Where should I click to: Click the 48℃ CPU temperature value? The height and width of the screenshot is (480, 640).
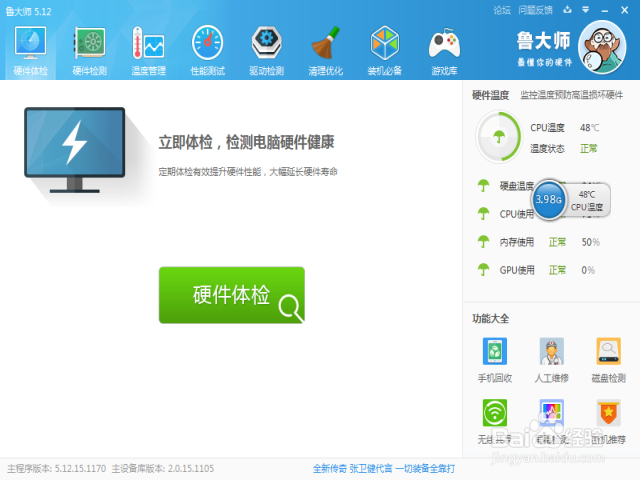(x=589, y=128)
